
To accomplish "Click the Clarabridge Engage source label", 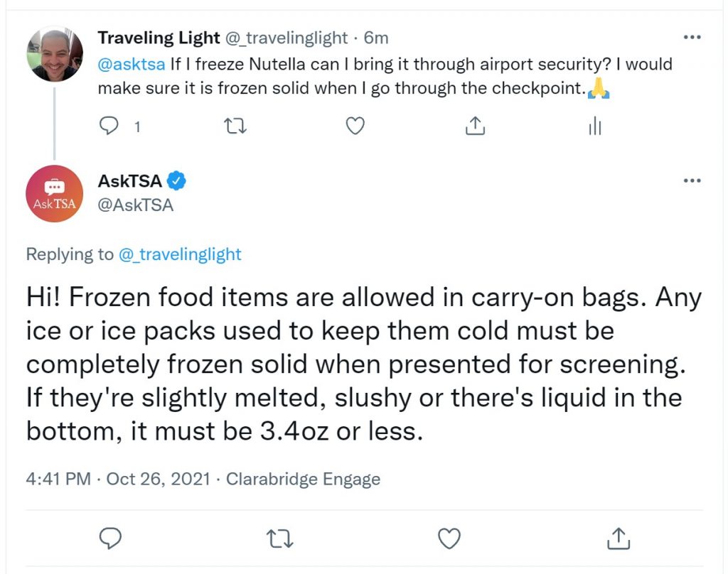I will click(303, 479).
